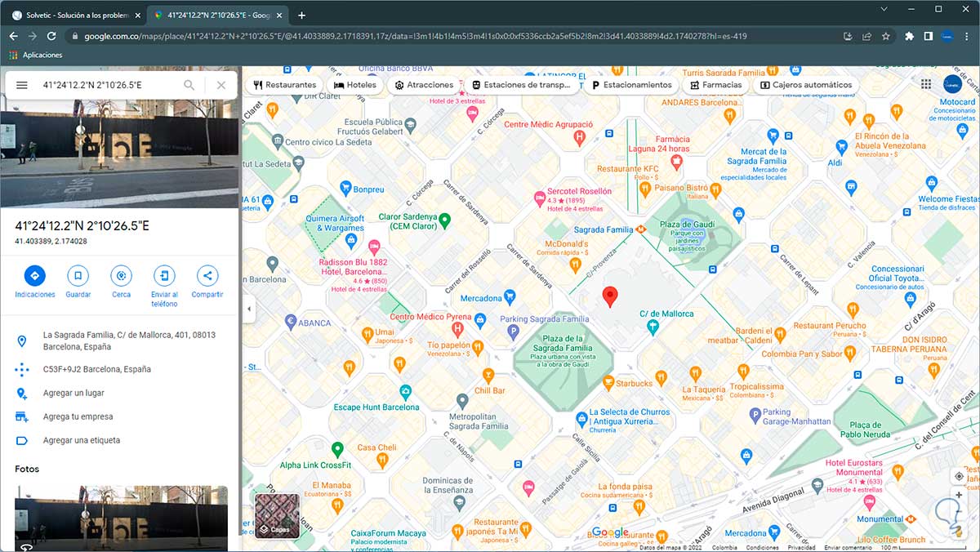Select the Hoteles filter chip
Screen dimensions: 980x552
tap(355, 85)
